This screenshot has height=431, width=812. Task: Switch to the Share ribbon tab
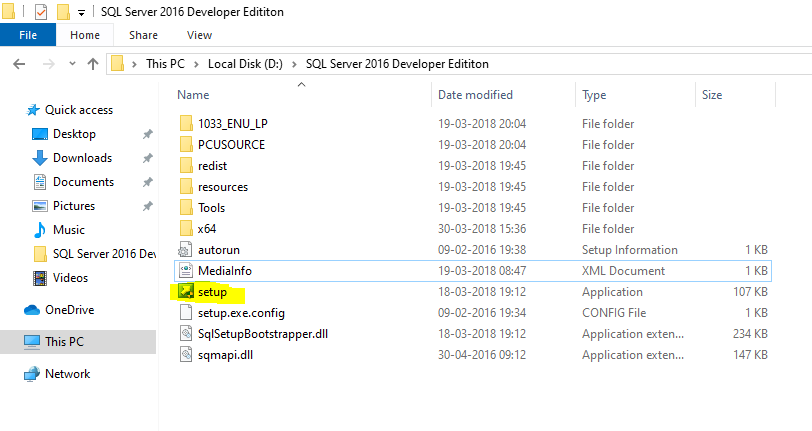pos(143,35)
